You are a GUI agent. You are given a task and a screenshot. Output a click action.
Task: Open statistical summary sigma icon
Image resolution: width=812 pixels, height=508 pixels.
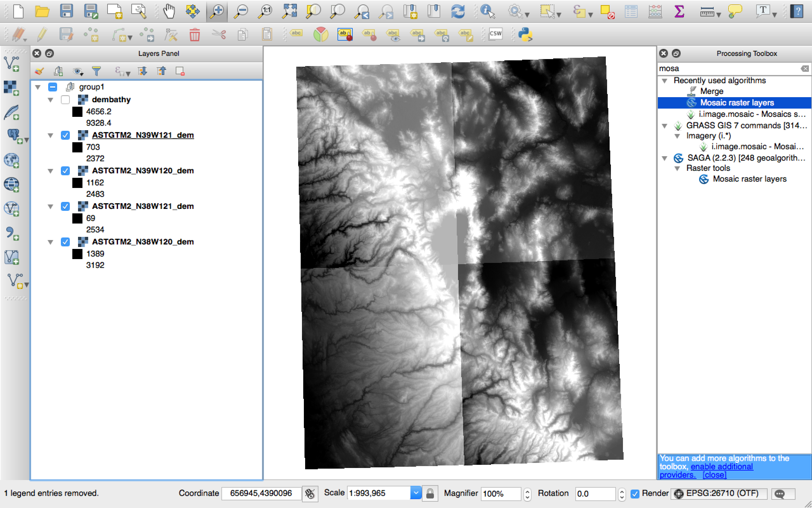click(x=679, y=11)
